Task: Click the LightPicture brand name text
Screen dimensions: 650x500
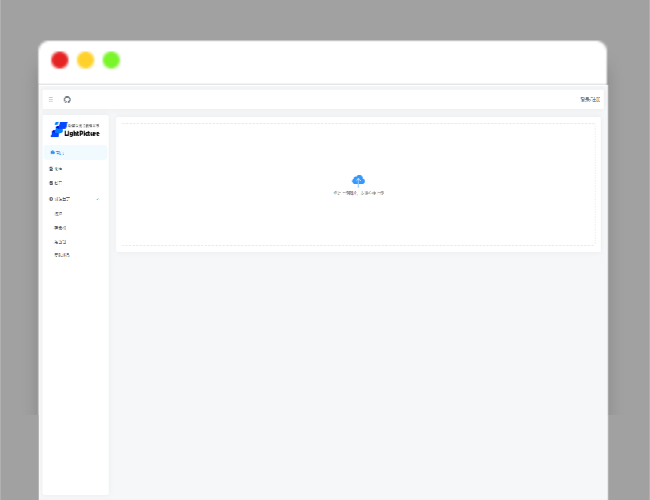Action: [x=82, y=133]
